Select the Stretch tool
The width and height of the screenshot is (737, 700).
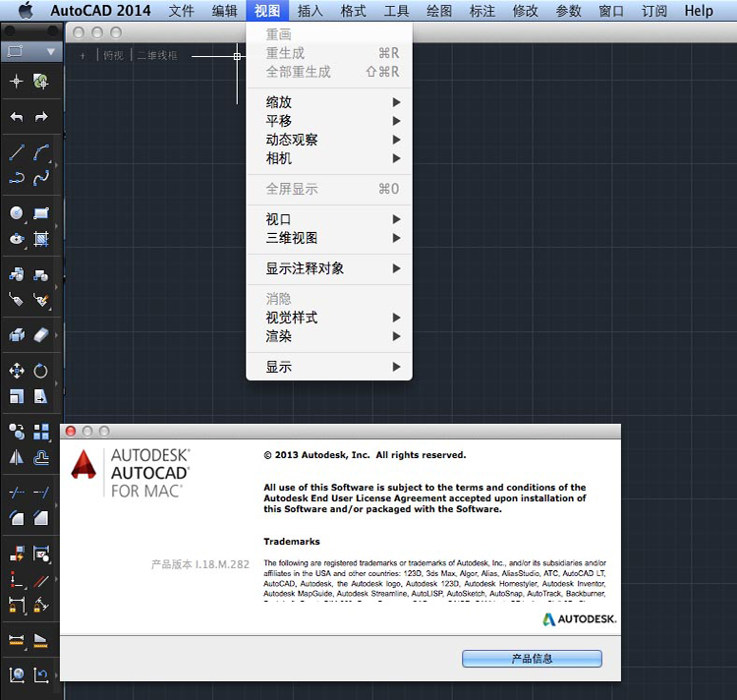click(41, 397)
